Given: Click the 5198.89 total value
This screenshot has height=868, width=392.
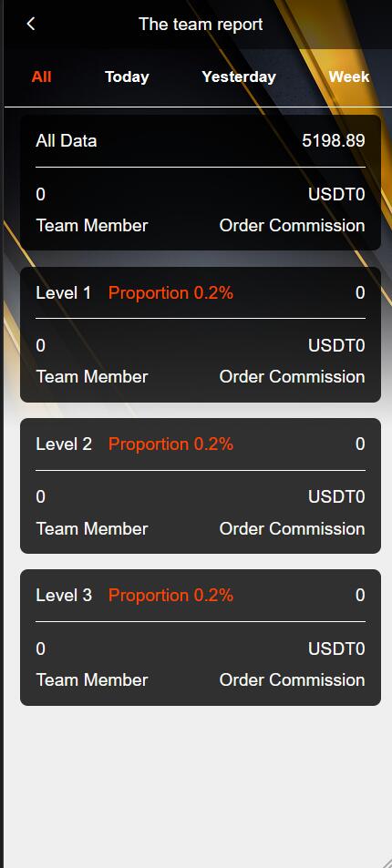Looking at the screenshot, I should coord(334,140).
